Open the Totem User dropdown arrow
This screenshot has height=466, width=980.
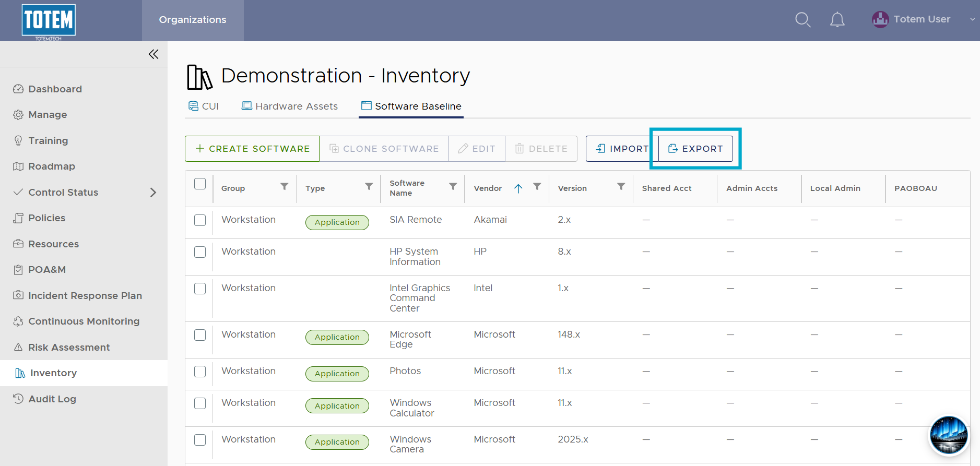[x=972, y=19]
